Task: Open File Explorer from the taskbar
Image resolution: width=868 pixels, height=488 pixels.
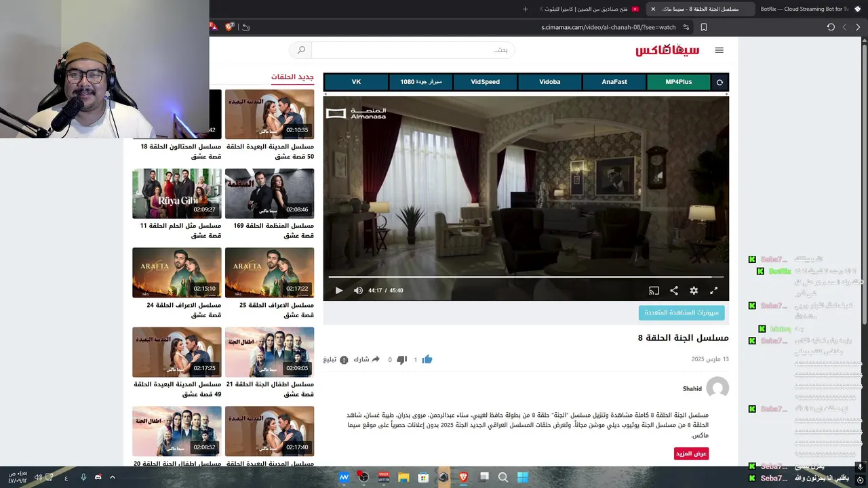Action: (x=403, y=477)
